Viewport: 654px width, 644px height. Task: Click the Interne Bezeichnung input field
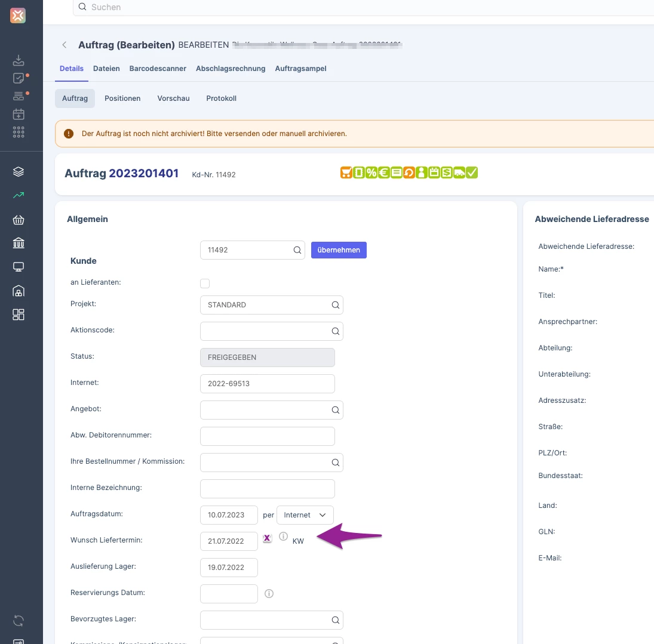pos(268,489)
